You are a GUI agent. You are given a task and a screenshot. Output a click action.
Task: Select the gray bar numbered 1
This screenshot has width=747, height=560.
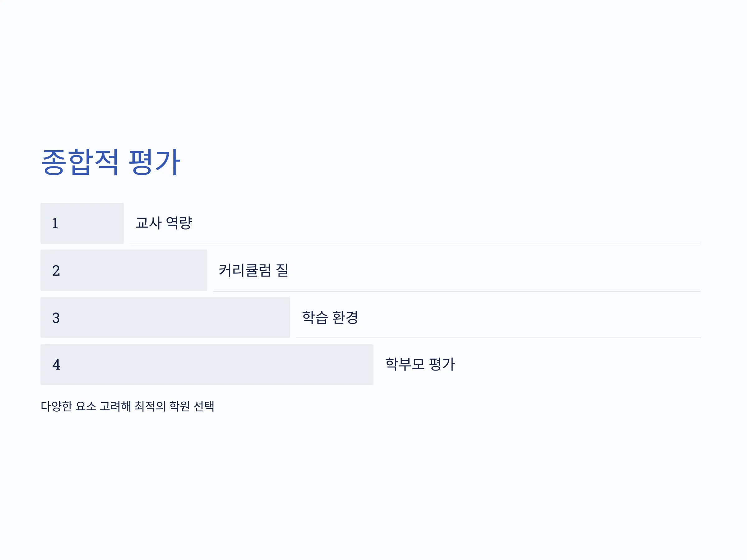tap(82, 223)
